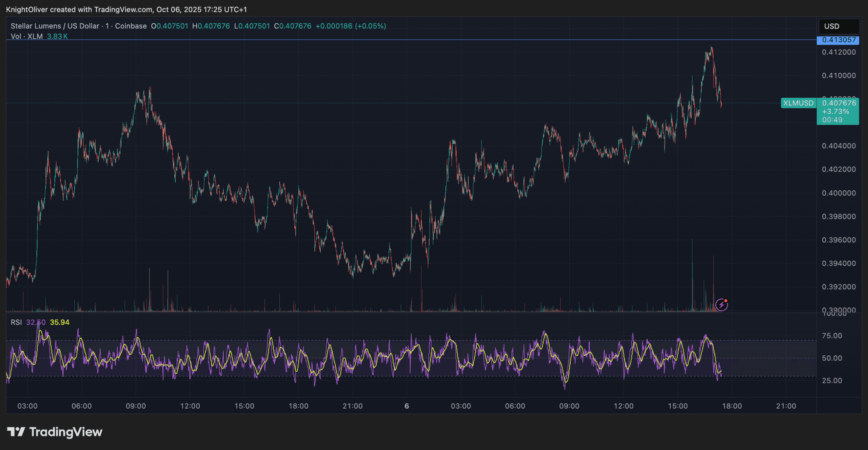Click the RSI indicator label
This screenshot has height=450, width=868.
point(16,322)
